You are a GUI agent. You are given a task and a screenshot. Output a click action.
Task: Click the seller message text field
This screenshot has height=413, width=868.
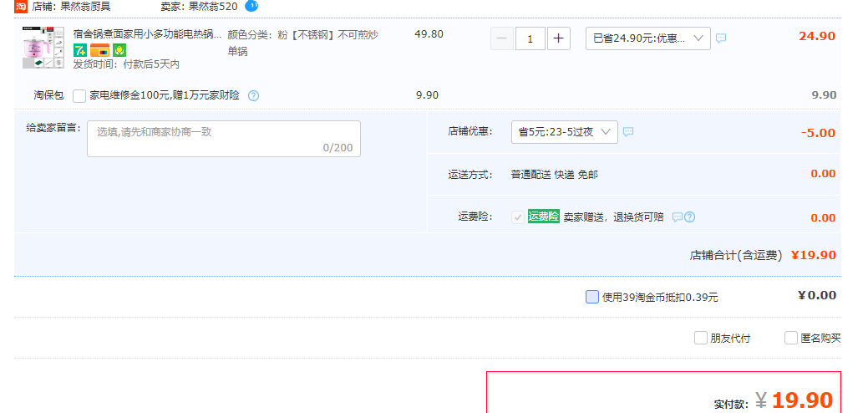224,139
